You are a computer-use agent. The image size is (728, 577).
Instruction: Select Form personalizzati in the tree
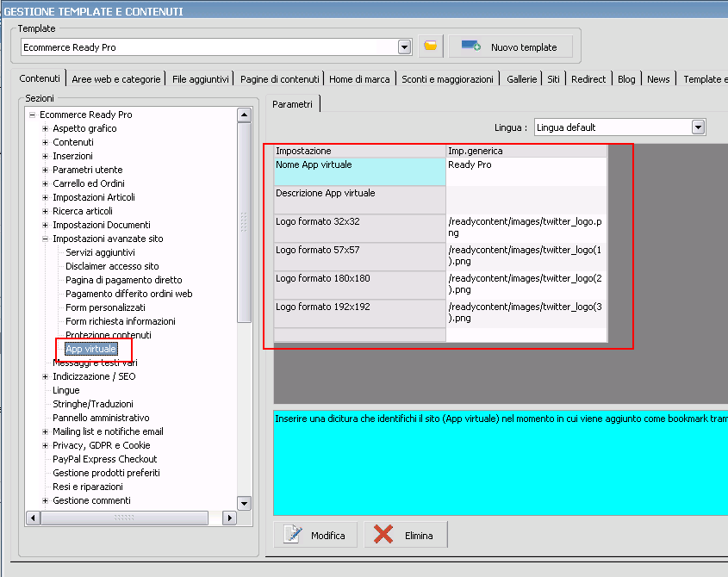105,307
